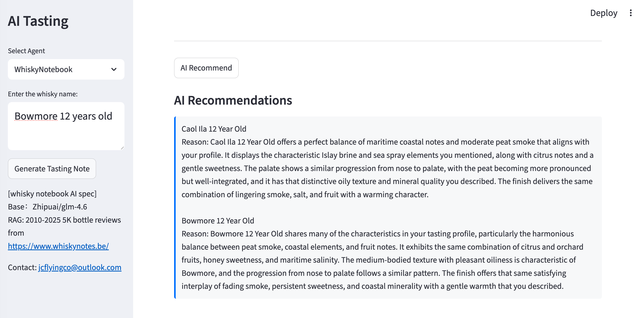Click the WhiskyNotebook text in the agent selector
The width and height of the screenshot is (644, 318).
click(43, 69)
